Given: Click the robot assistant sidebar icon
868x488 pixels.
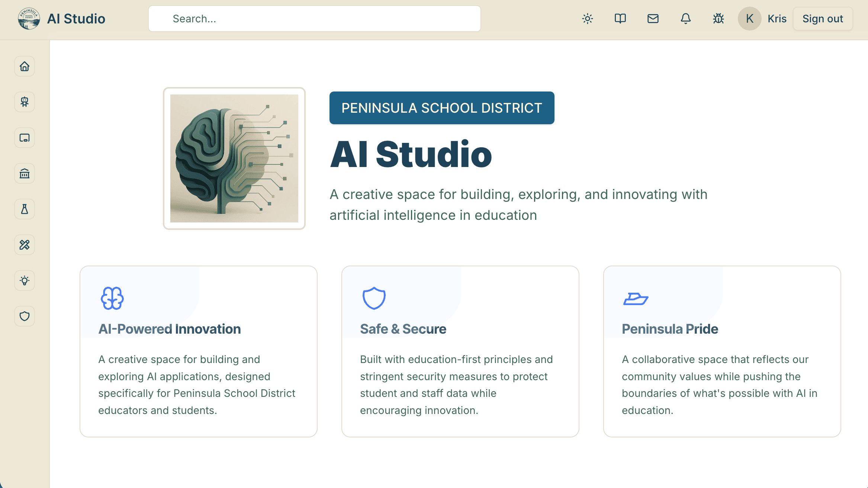Looking at the screenshot, I should click(x=25, y=102).
